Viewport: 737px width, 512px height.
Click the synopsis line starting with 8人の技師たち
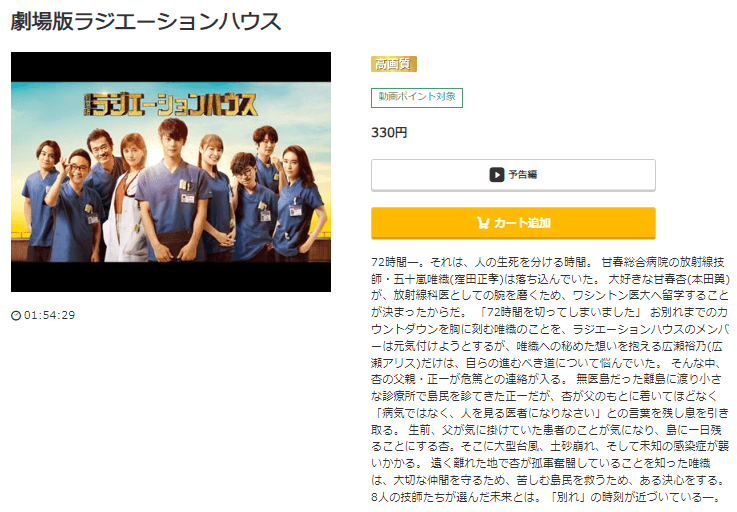coord(545,497)
